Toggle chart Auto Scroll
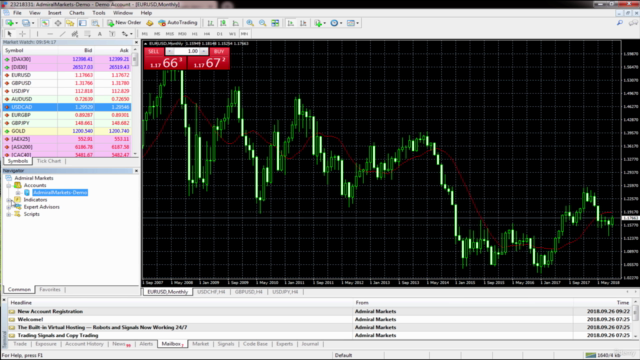Viewport: 640px width, 360px height. coord(291,23)
